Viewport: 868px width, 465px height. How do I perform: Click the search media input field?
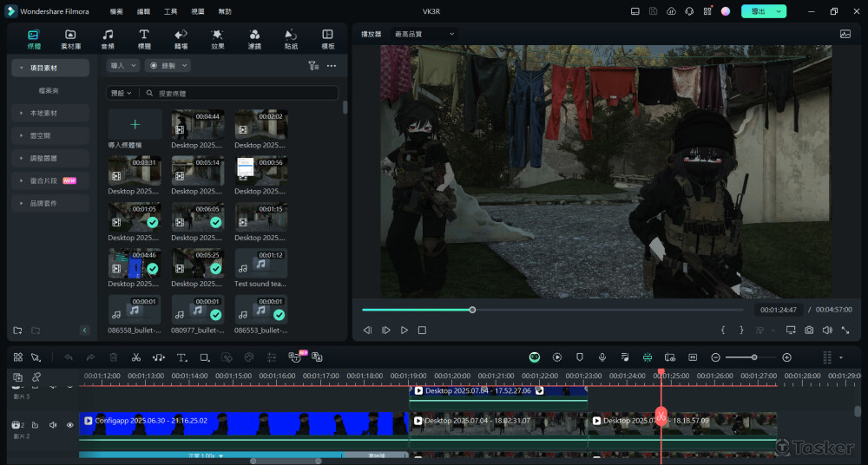pos(246,93)
